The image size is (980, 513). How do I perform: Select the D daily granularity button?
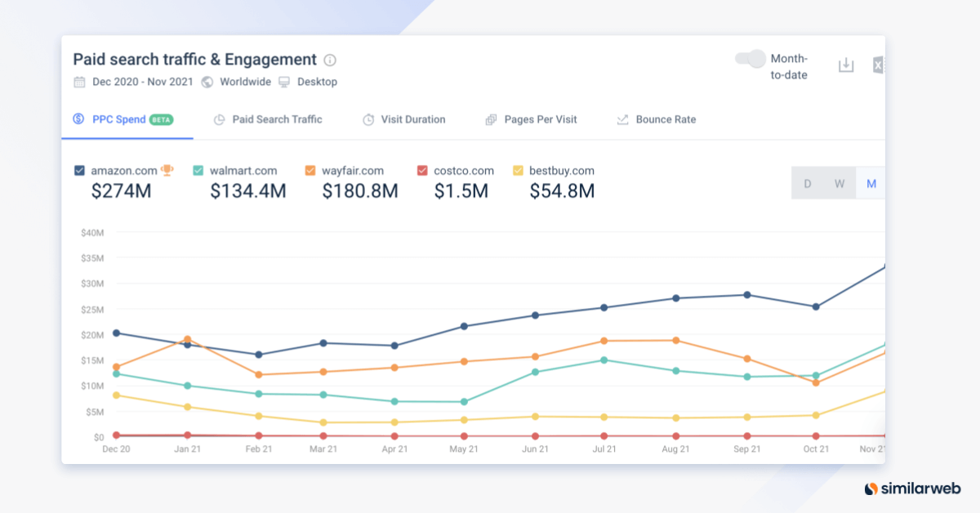pos(808,183)
